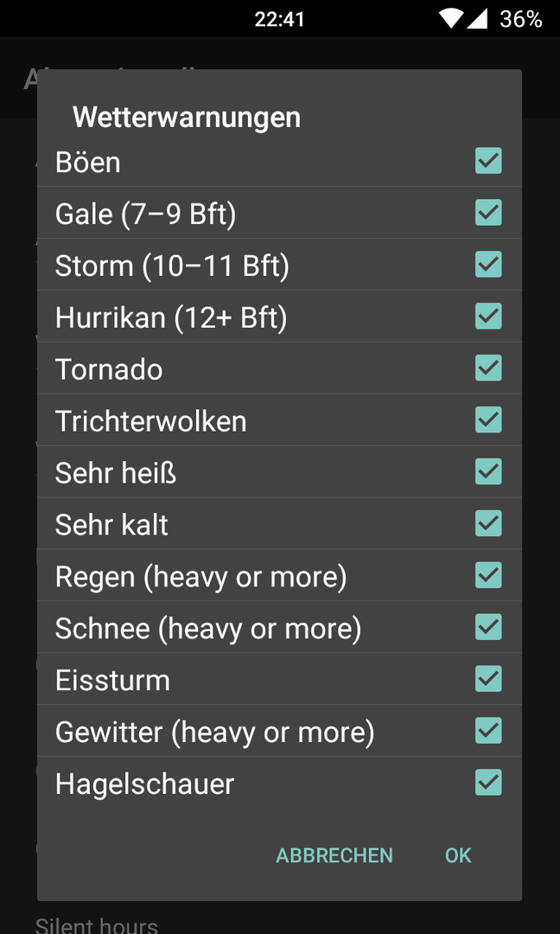Uncheck the Böen checkbox
Viewport: 560px width, 934px height.
[x=488, y=161]
